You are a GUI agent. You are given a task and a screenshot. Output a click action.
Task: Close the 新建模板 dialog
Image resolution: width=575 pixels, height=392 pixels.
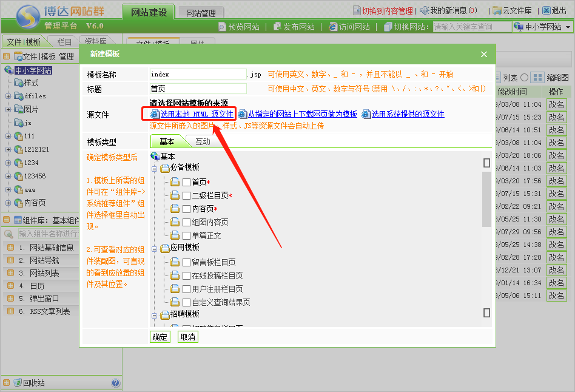click(484, 54)
